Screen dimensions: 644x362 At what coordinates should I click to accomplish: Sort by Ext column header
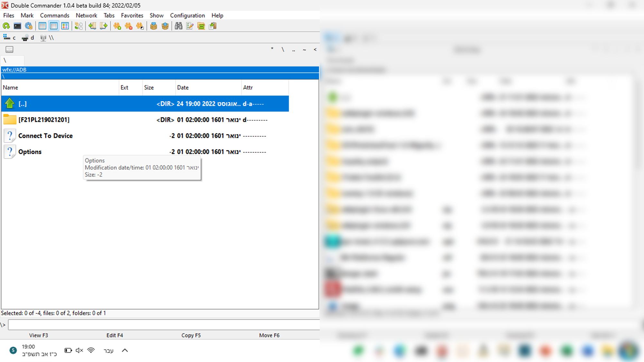[x=131, y=88]
